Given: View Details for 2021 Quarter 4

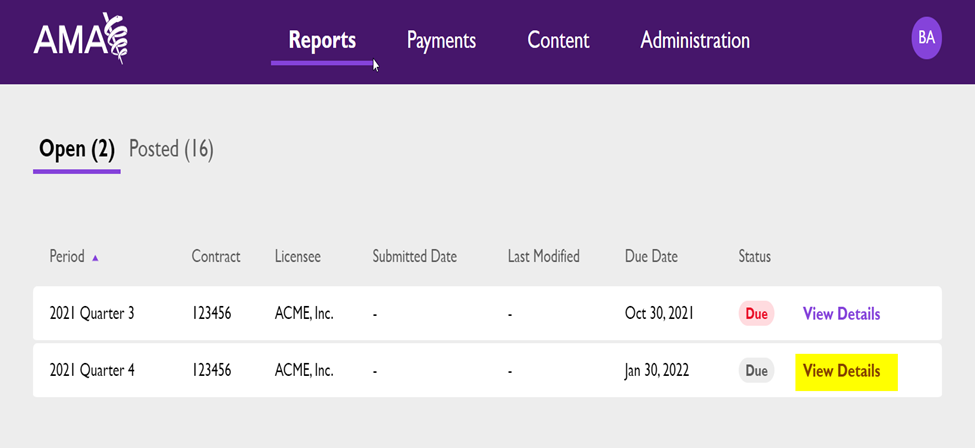Looking at the screenshot, I should tap(841, 371).
